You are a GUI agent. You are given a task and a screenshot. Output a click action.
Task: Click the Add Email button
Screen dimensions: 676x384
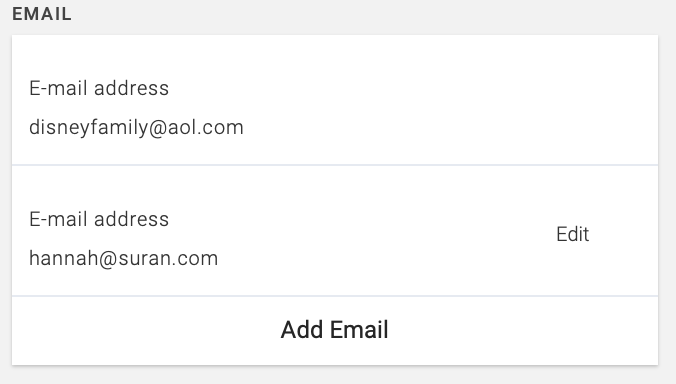point(335,331)
